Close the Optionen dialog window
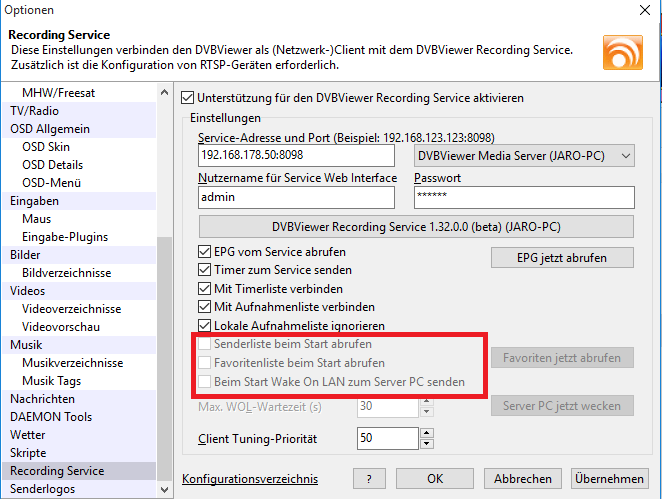The width and height of the screenshot is (662, 499). pos(645,10)
